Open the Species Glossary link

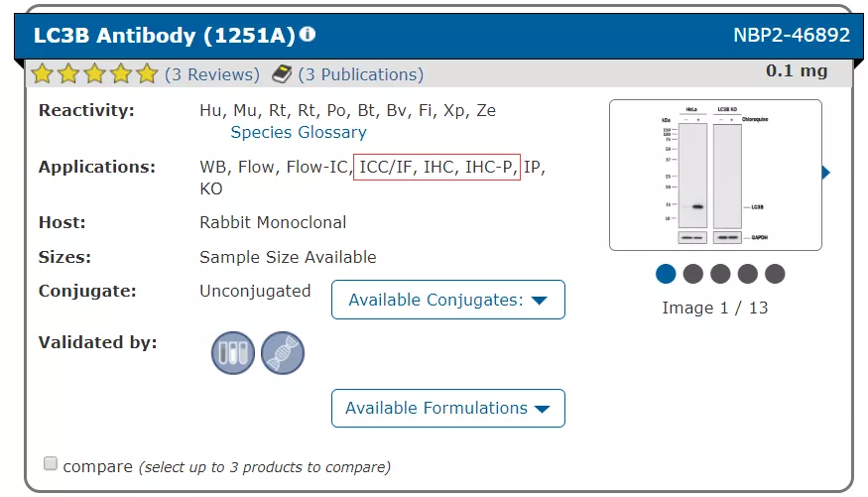click(x=299, y=132)
